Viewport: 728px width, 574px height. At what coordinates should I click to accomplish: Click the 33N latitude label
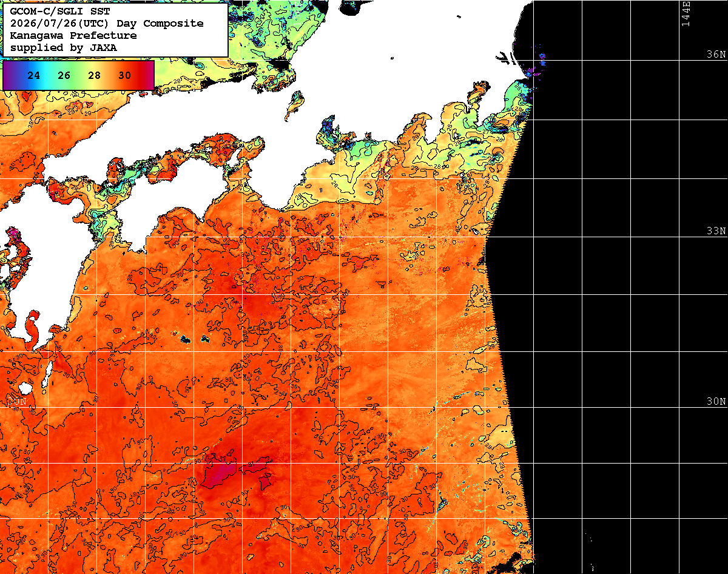(x=716, y=231)
